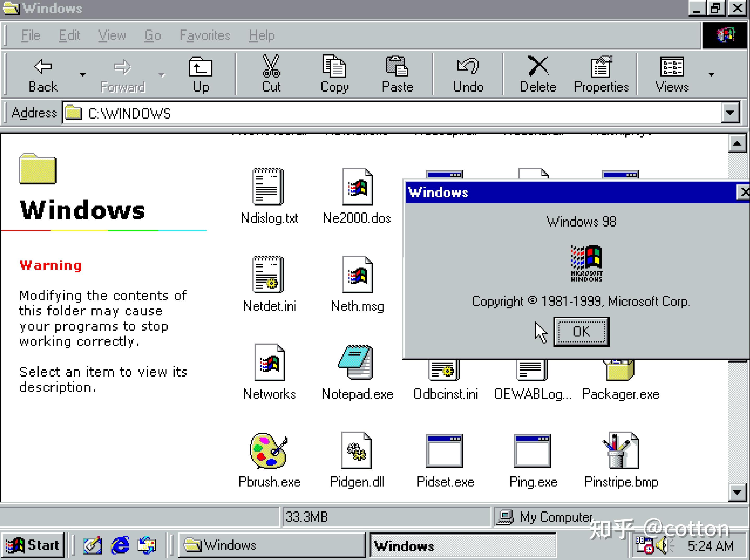The image size is (750, 560).
Task: Select the Pinstripe.bmp image icon
Action: (620, 451)
